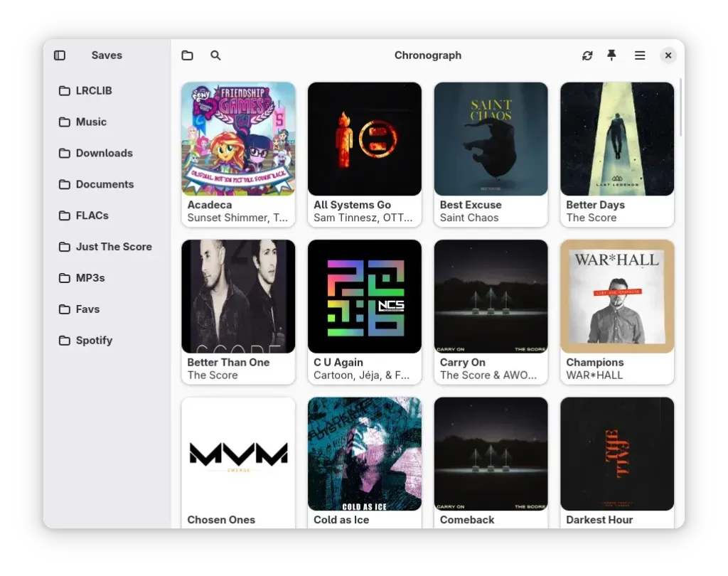728x576 pixels.
Task: Click the library vertical scrollbar
Action: pos(681,107)
